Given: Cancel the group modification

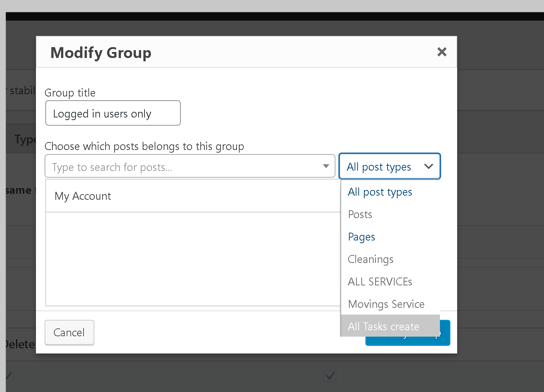Looking at the screenshot, I should (69, 333).
